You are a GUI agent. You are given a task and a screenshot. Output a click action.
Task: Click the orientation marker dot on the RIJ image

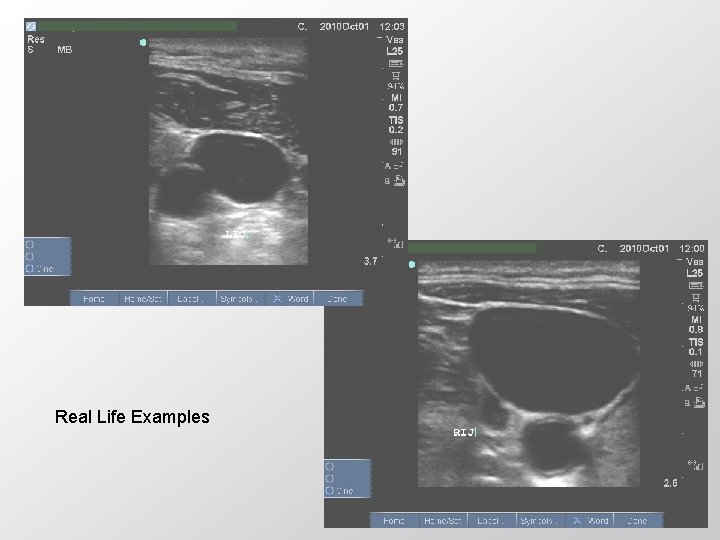[x=412, y=264]
